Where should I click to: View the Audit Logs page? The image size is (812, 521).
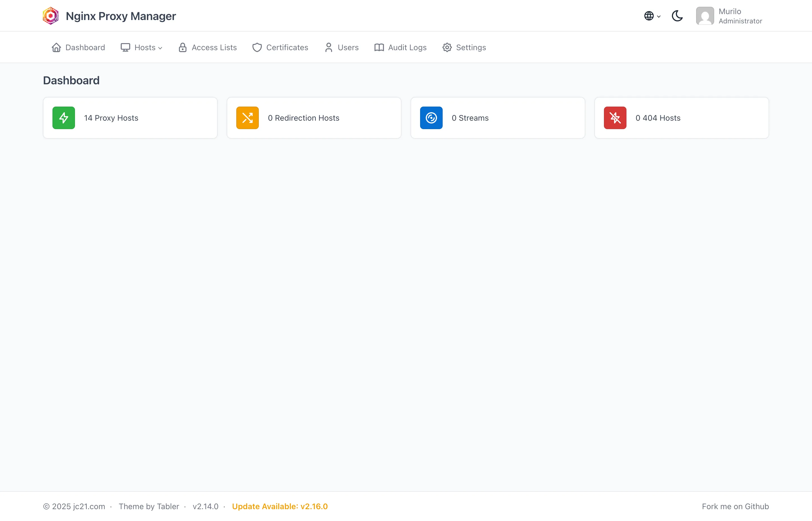400,47
